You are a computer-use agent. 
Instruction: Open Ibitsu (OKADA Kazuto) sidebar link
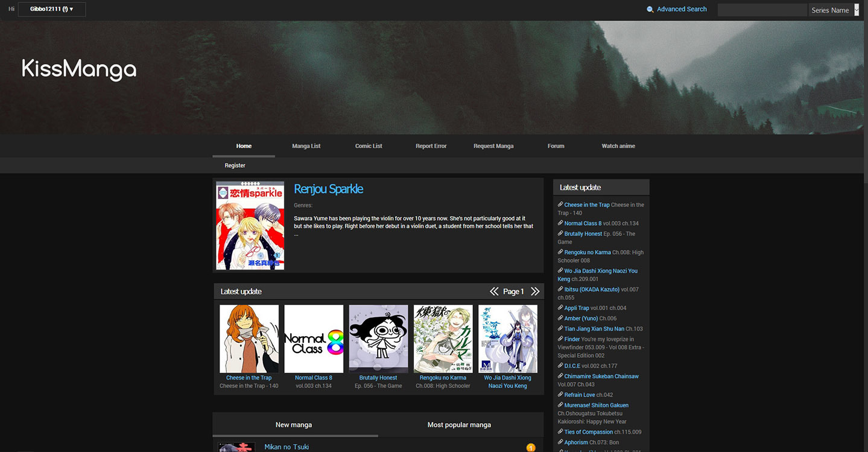(592, 290)
